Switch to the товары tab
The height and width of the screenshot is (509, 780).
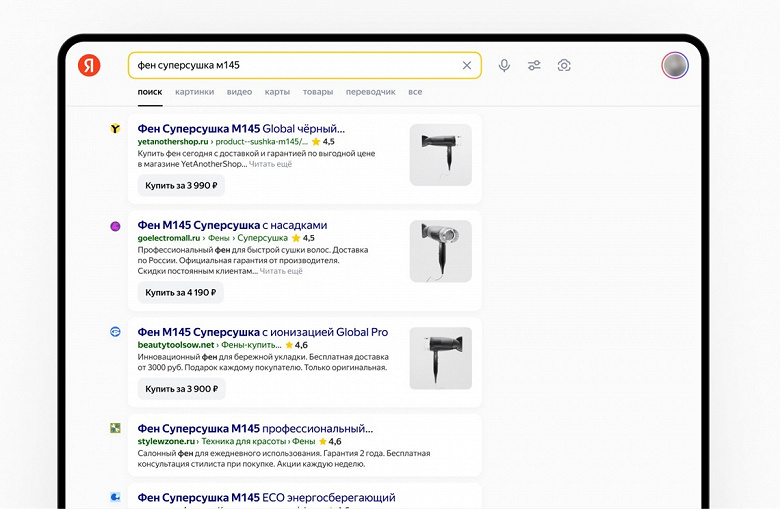click(318, 92)
